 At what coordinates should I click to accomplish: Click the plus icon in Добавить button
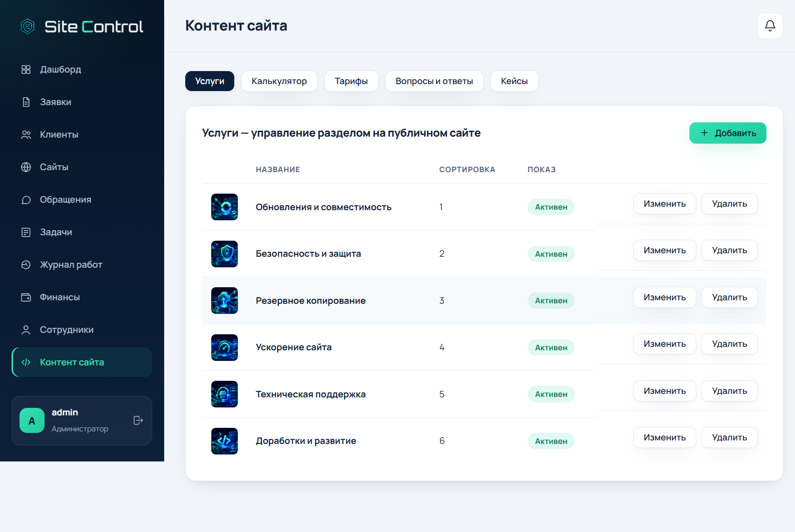(704, 133)
